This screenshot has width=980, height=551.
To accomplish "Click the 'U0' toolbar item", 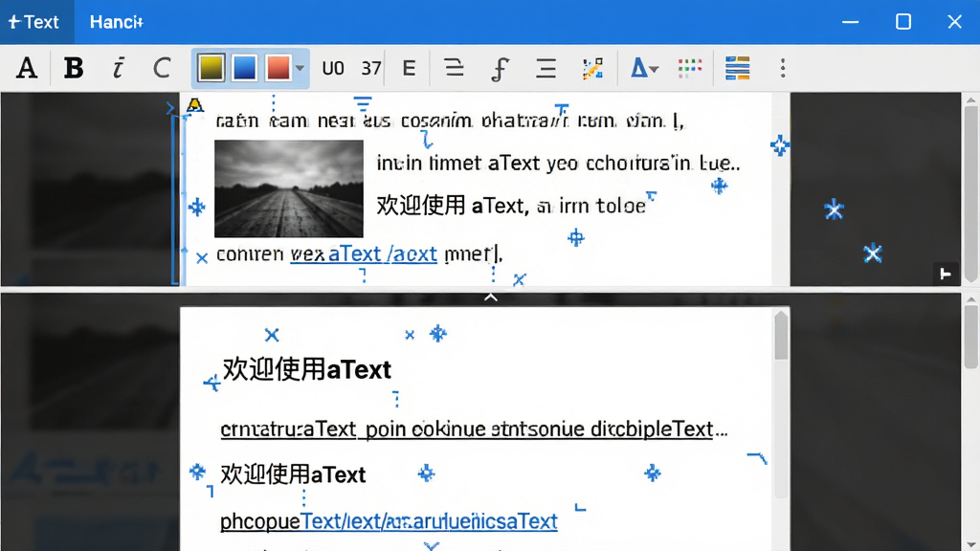I will (333, 68).
